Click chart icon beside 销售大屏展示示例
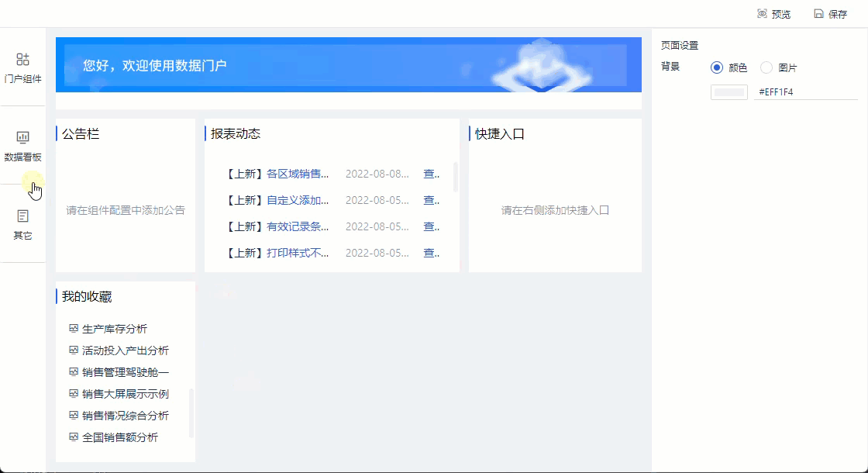The height and width of the screenshot is (473, 868). point(73,393)
